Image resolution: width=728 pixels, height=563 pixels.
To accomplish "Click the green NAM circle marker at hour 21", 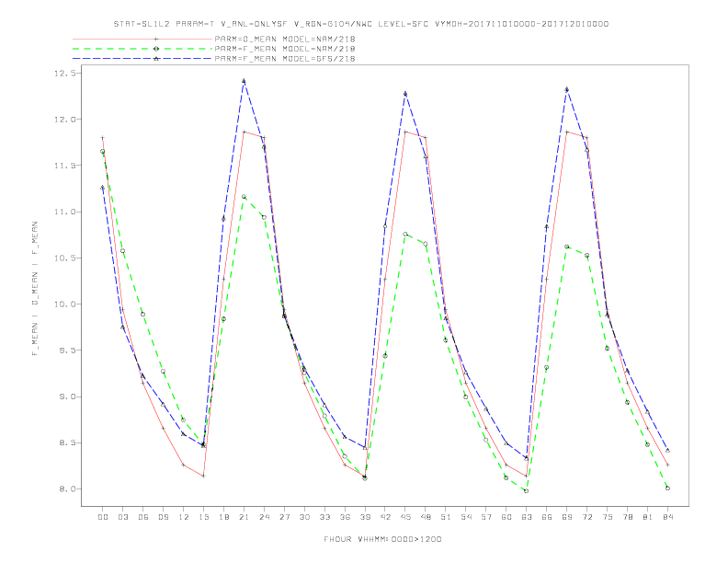I will click(244, 197).
